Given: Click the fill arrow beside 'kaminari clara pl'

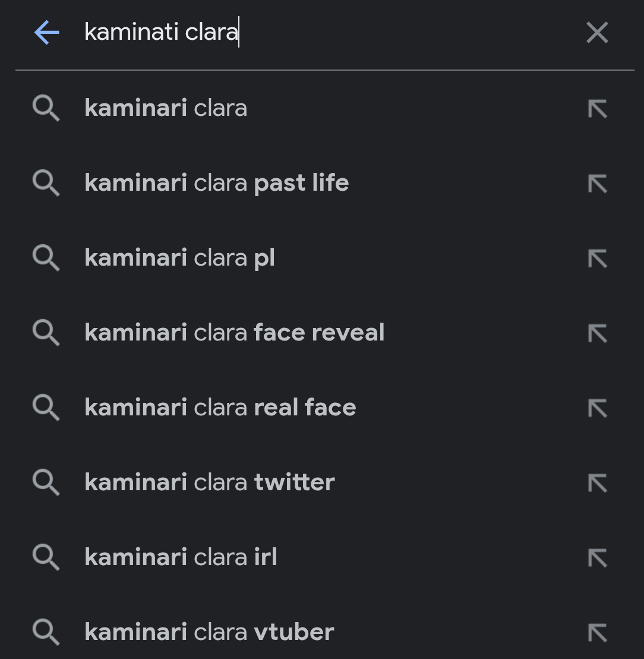Looking at the screenshot, I should click(x=597, y=258).
